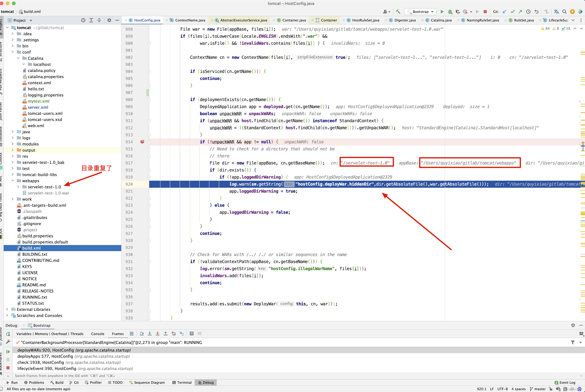Image resolution: width=585 pixels, height=392 pixels.
Task: Open Search Everywhere magnifier
Action: tap(564, 11)
